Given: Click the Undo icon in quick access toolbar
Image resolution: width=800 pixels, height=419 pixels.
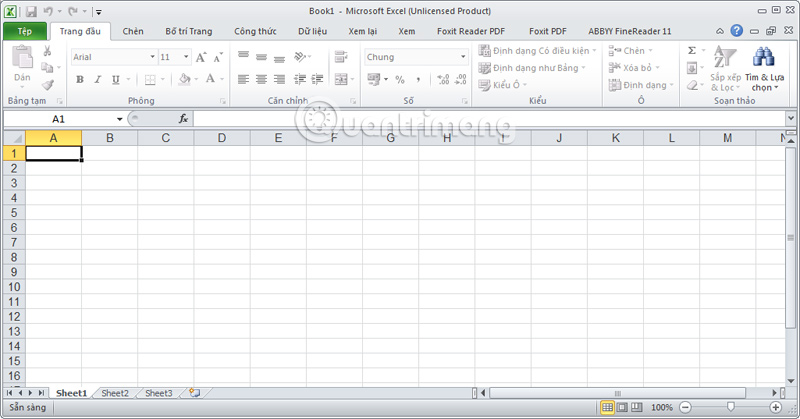Looking at the screenshot, I should point(48,11).
